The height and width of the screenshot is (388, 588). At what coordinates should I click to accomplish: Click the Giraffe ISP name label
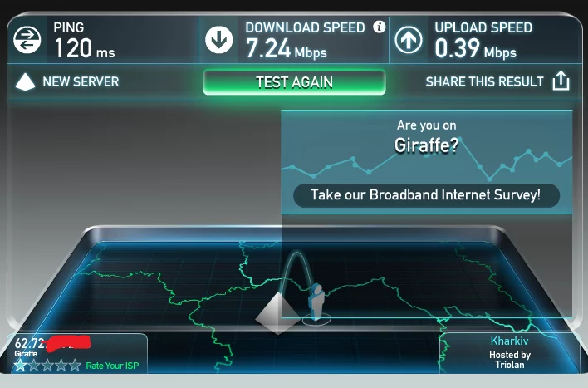click(x=26, y=353)
